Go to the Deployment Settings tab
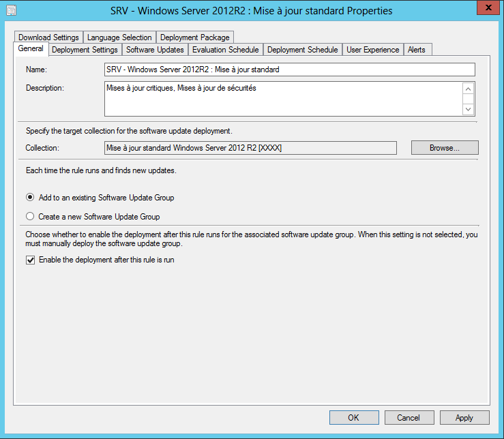The image size is (504, 439). (x=85, y=50)
